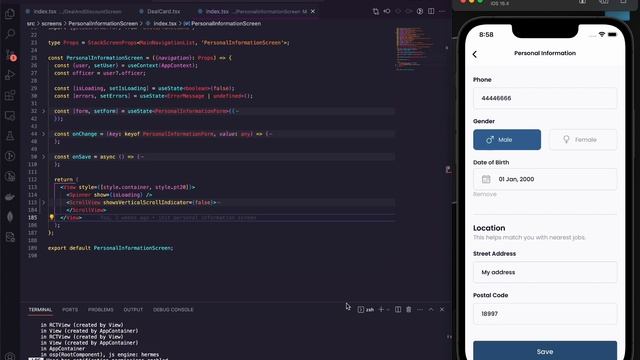This screenshot has height=360, width=640.
Task: Click 'src' breadcrumb segment
Action: (31, 23)
